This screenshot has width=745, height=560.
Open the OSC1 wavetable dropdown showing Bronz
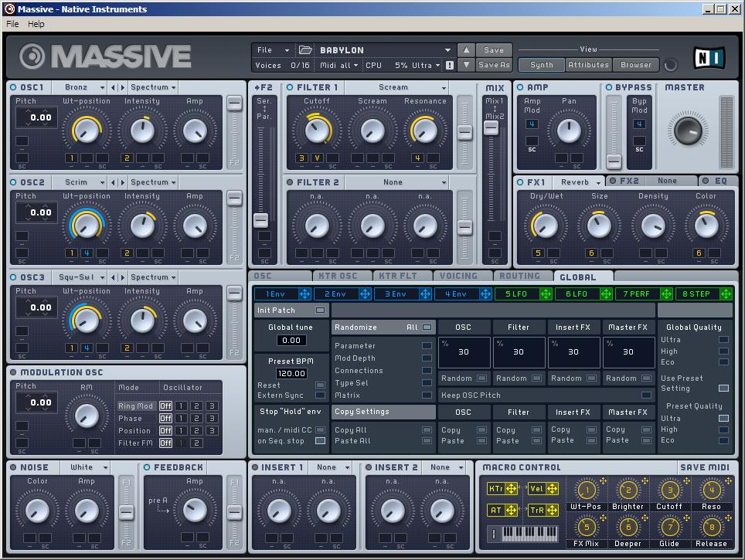click(x=80, y=87)
